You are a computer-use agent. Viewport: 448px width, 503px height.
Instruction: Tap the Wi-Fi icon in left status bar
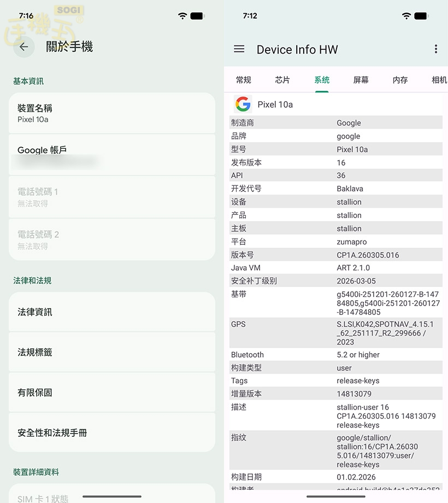182,16
